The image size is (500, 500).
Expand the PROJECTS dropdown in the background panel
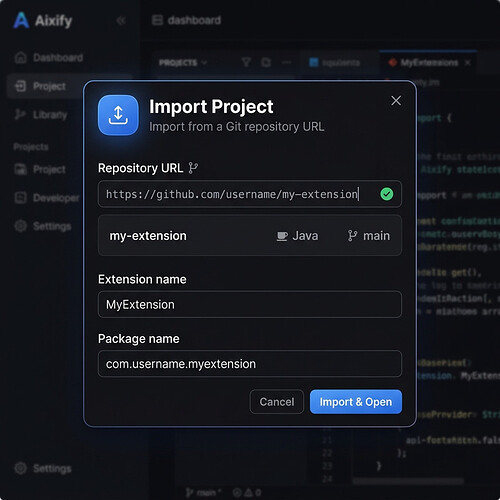[x=183, y=63]
